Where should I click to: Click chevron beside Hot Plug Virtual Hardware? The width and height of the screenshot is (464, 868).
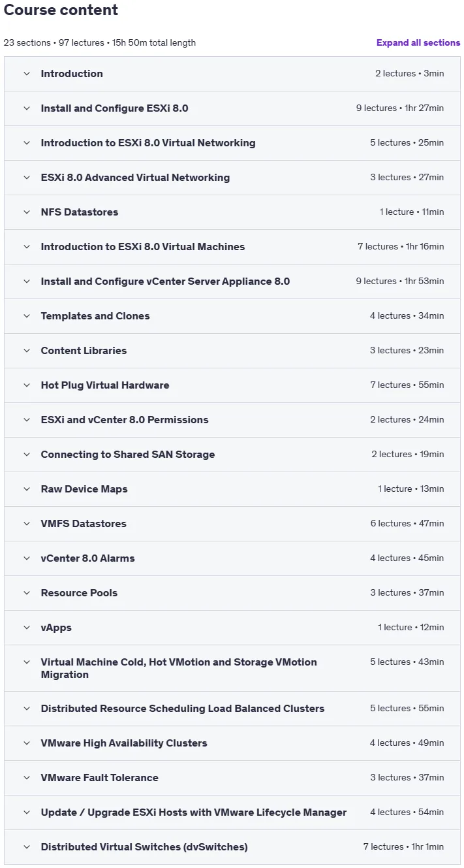click(27, 385)
